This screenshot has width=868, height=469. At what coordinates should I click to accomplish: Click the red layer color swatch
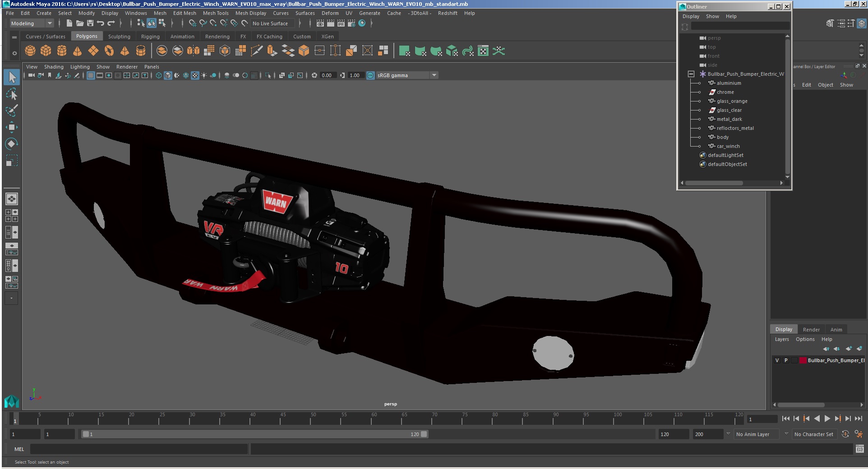803,360
